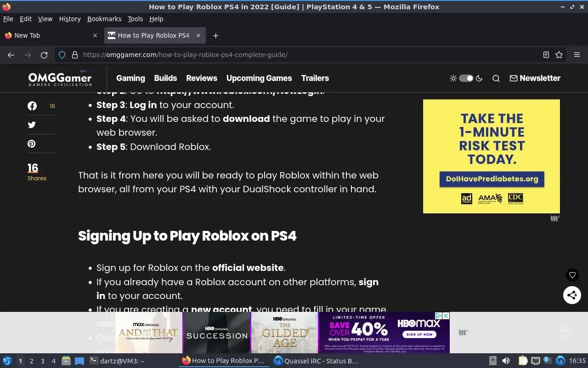Open the Trailers navigation link

pos(315,78)
